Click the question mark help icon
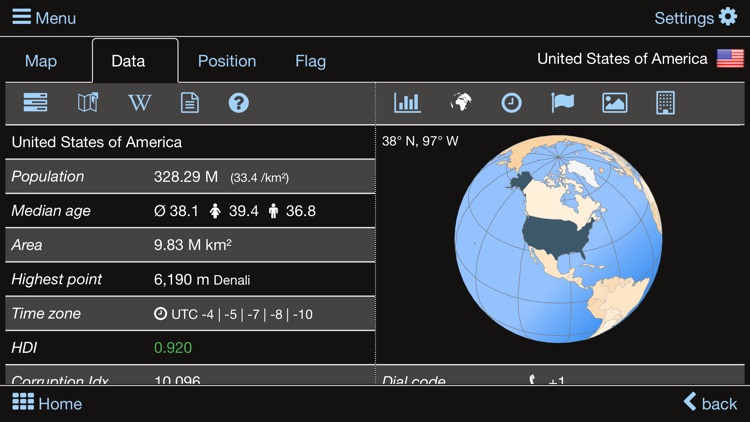 (239, 103)
